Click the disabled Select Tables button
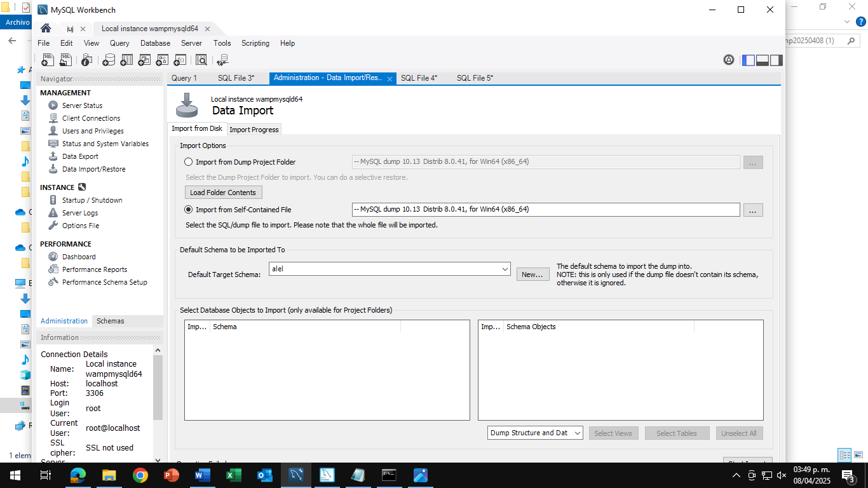Viewport: 868px width, 488px height. [677, 433]
